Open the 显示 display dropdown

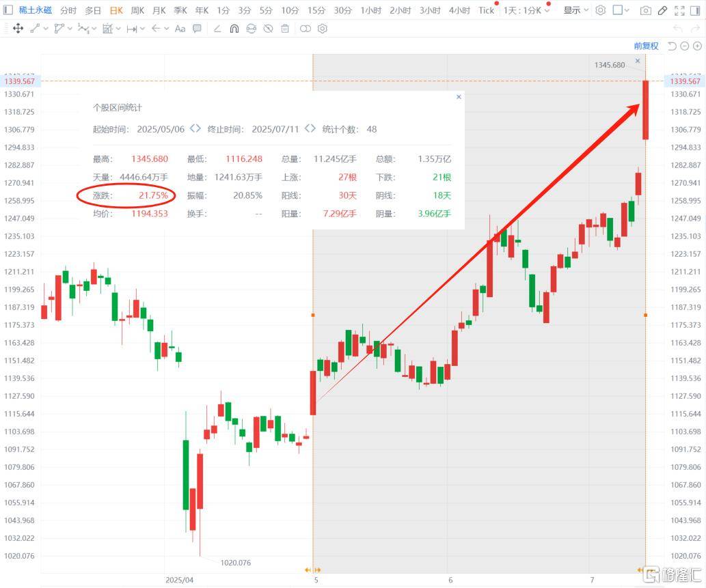tap(575, 10)
